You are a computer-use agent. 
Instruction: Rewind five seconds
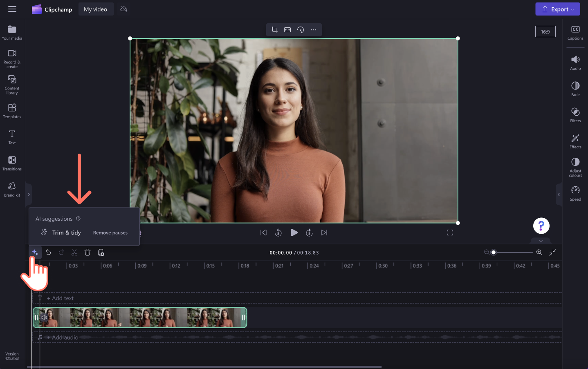278,233
